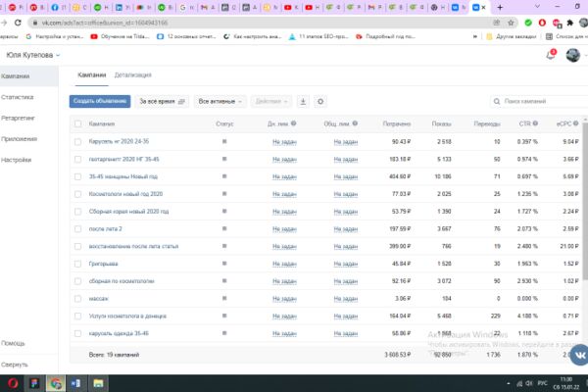Open the browser extensions puzzle icon

570,23
